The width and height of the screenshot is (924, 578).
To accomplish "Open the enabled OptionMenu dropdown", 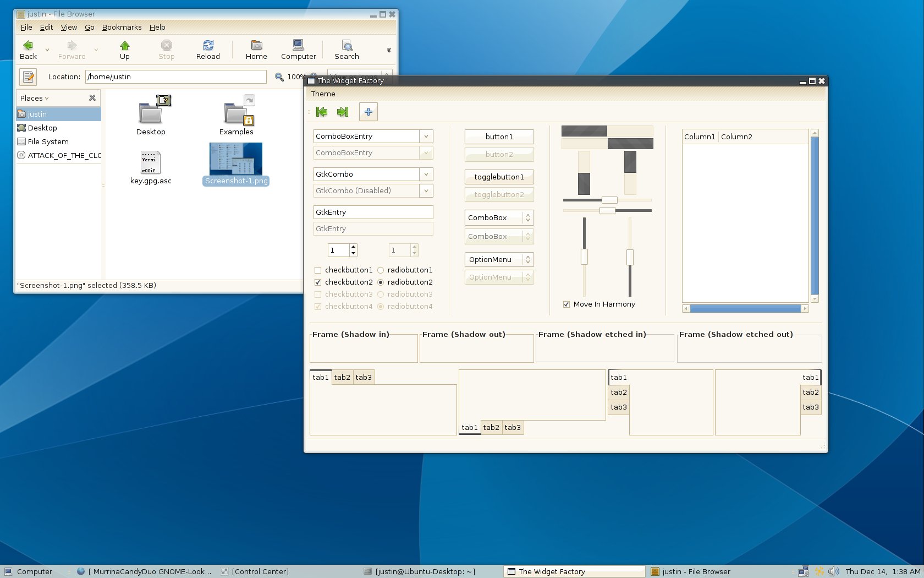I will 499,259.
